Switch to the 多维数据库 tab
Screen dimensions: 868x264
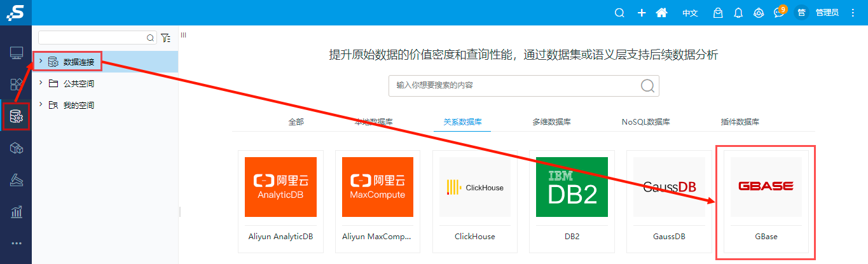coord(551,122)
